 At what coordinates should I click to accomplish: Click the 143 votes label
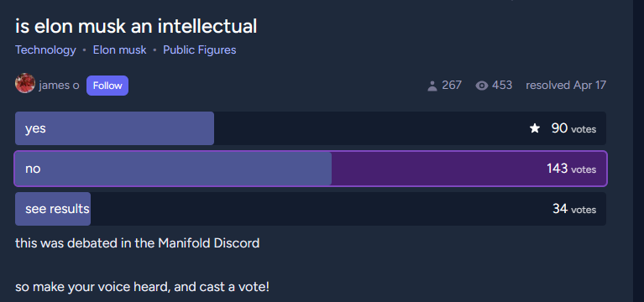click(571, 169)
